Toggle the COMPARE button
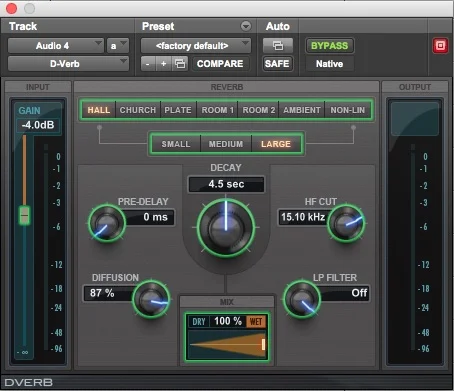Screen dimensions: 454x391 (220, 64)
